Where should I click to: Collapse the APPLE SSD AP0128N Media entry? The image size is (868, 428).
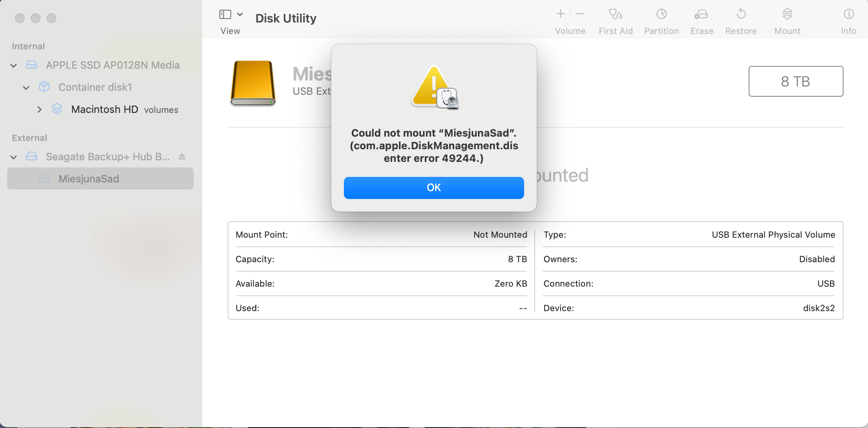click(x=13, y=65)
